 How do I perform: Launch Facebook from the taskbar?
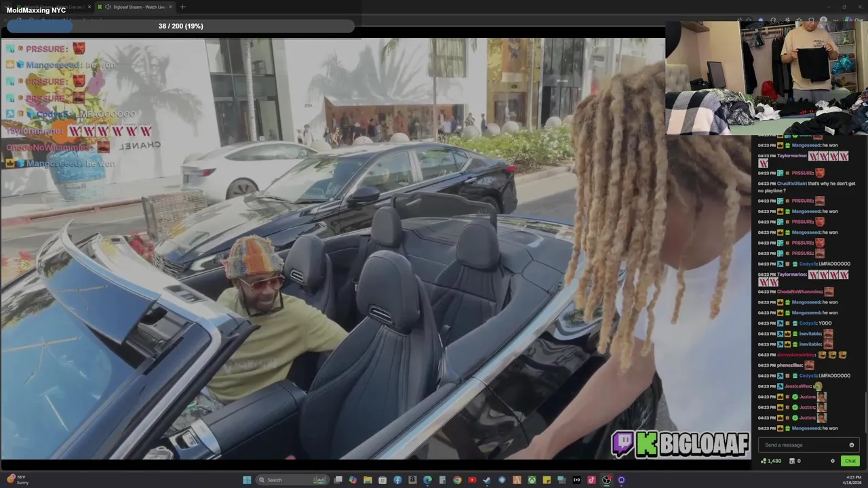click(x=397, y=480)
